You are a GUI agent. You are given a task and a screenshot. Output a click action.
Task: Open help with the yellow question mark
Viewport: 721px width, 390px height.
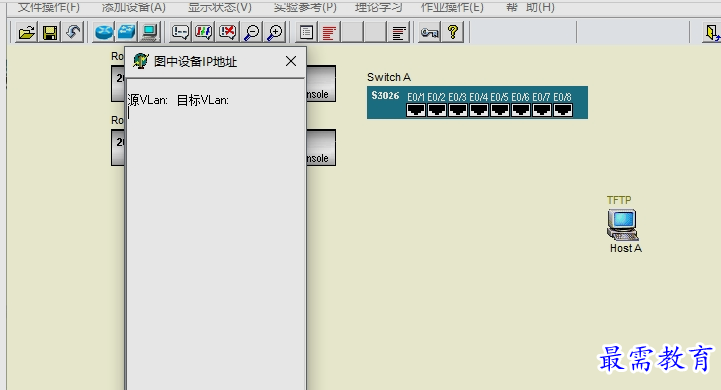(453, 33)
